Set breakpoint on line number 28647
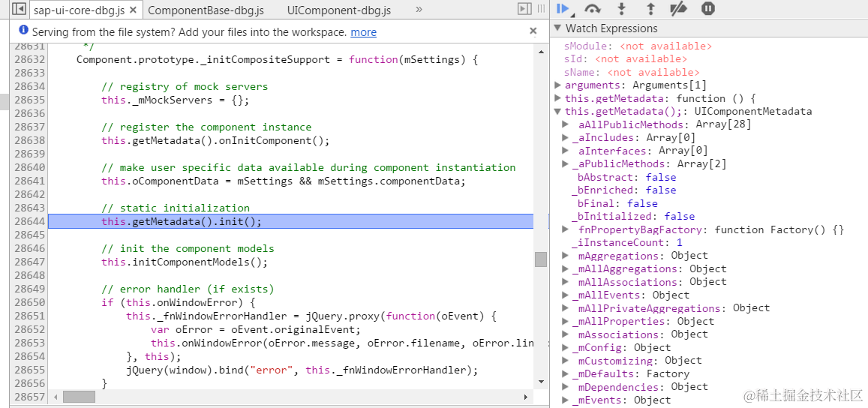 (x=30, y=262)
